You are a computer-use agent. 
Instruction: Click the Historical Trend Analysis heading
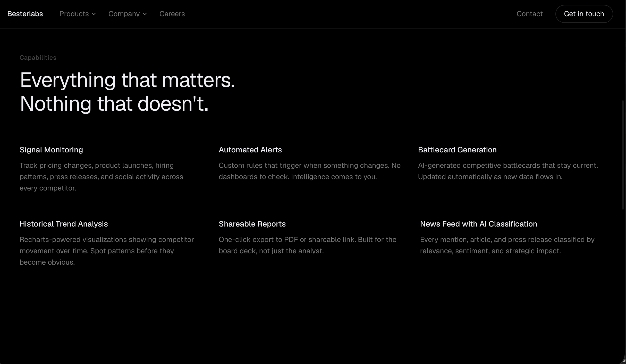pyautogui.click(x=64, y=224)
